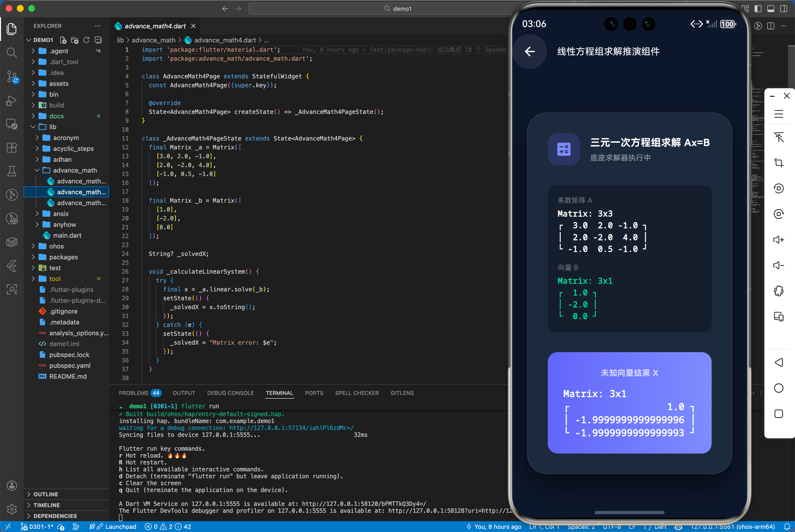Expand the packages folder
This screenshot has width=795, height=532.
point(63,257)
